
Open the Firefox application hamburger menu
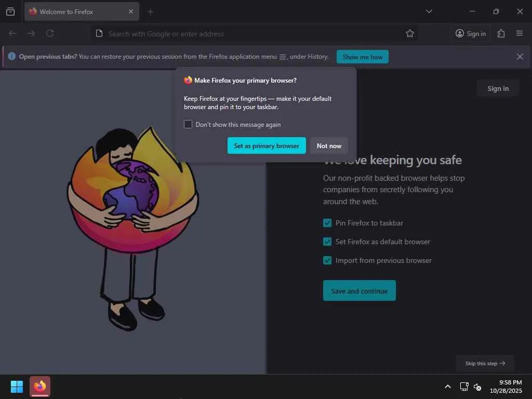pyautogui.click(x=520, y=33)
